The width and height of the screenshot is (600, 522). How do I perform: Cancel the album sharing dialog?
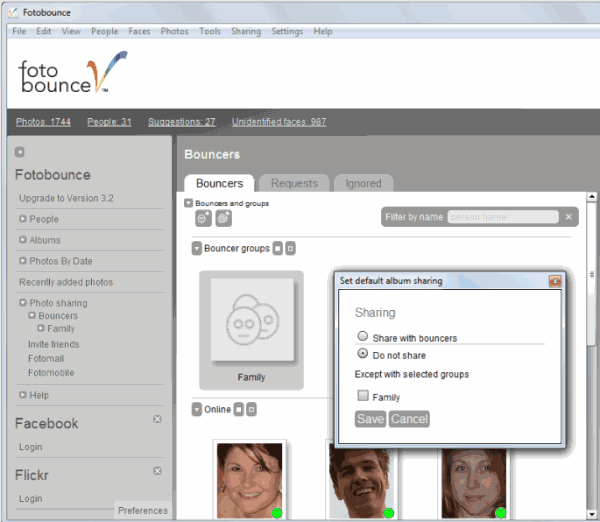[409, 419]
